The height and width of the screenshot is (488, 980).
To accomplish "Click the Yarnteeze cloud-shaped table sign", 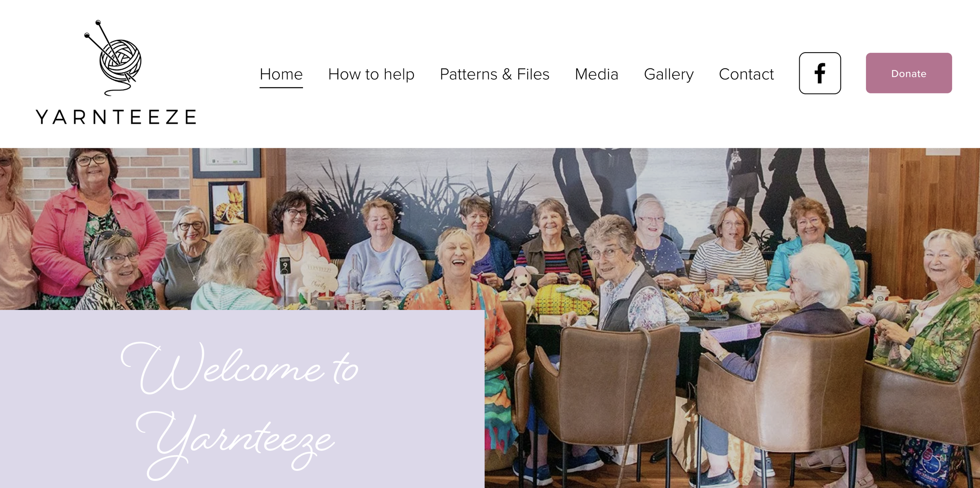I will coord(318,275).
